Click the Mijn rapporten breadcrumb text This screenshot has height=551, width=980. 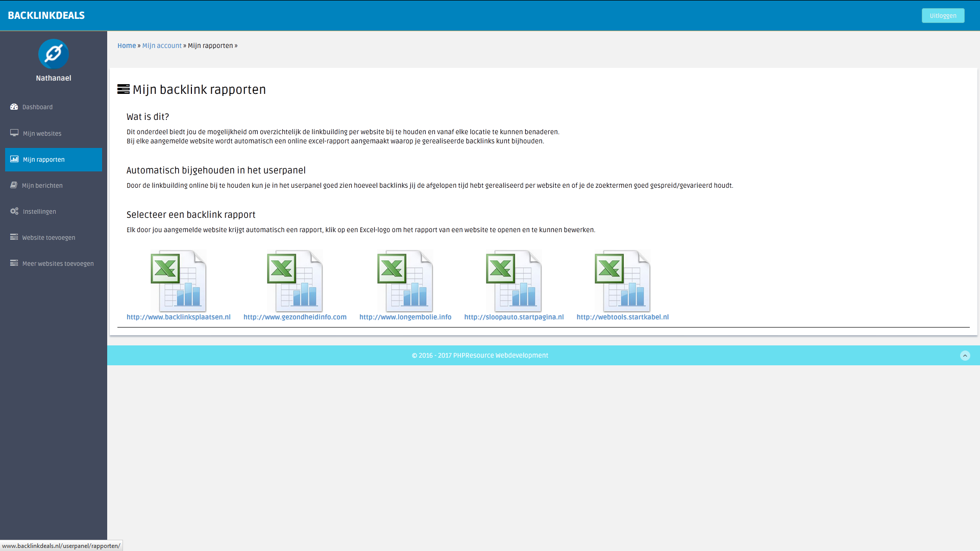tap(210, 46)
